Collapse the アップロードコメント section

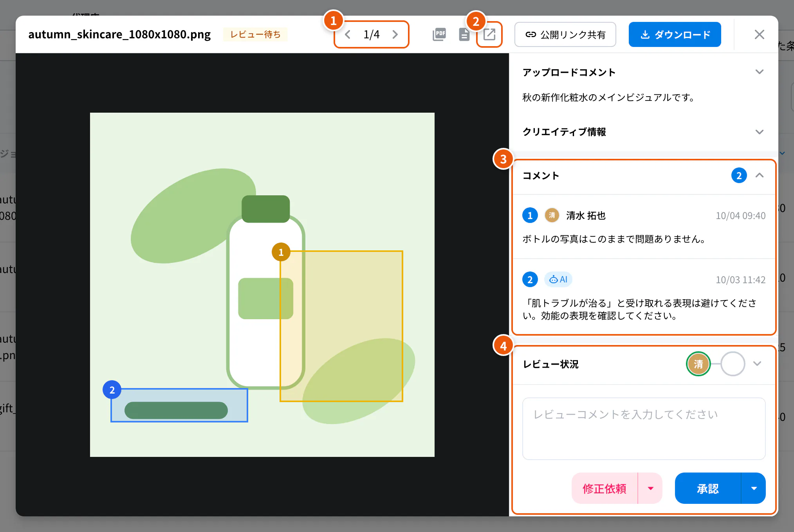[x=759, y=72]
